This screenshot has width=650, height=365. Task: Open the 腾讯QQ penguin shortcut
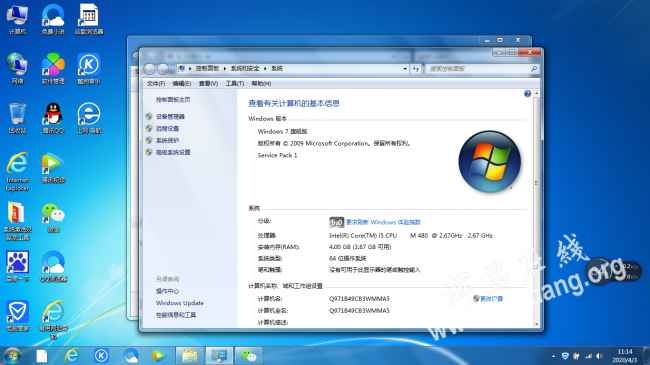click(x=53, y=118)
